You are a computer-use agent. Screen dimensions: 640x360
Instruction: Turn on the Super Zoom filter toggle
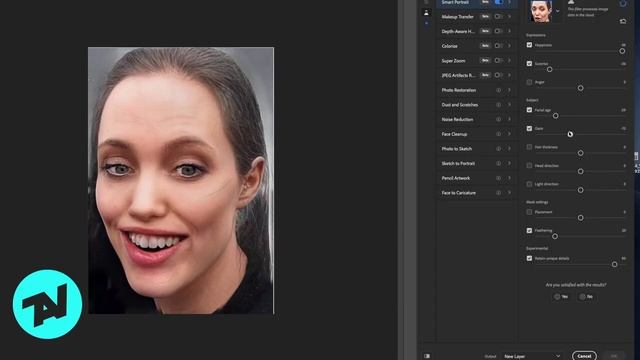point(498,60)
